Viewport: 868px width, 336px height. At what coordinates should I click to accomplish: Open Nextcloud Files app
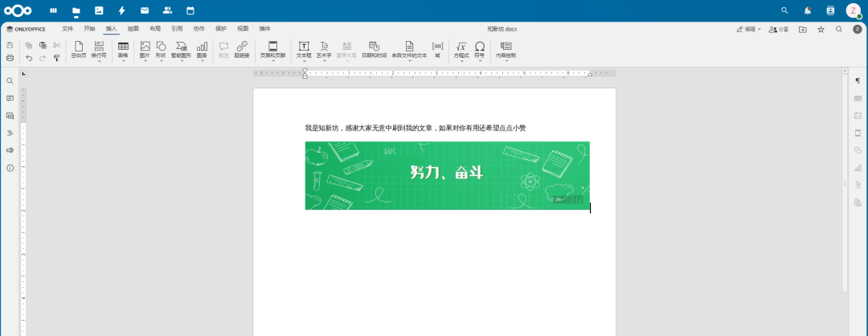tap(76, 10)
